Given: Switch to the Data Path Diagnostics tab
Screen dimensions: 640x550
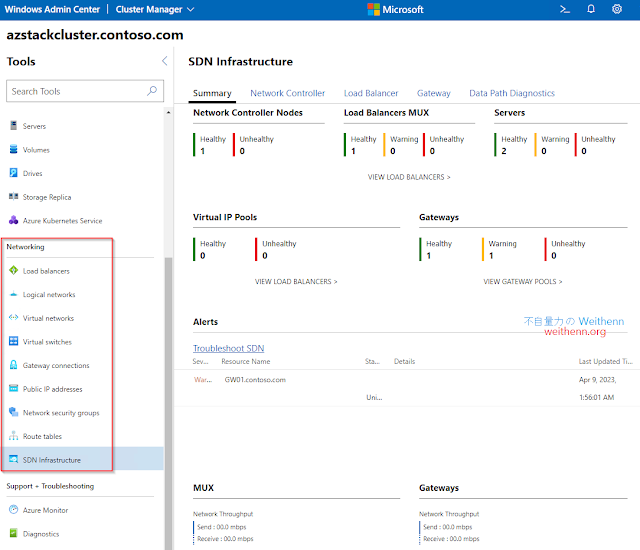Looking at the screenshot, I should pyautogui.click(x=512, y=93).
